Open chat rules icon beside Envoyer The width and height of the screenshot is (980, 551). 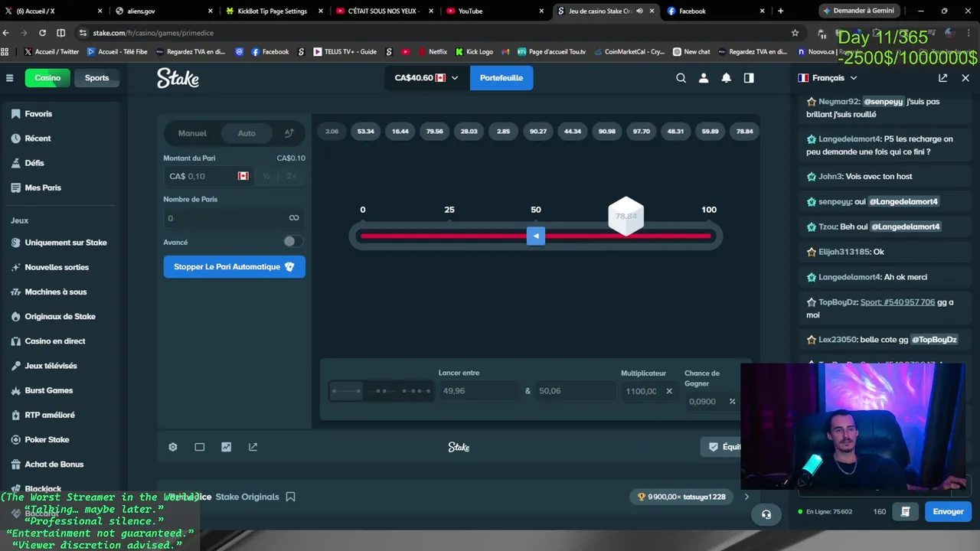[x=905, y=511]
